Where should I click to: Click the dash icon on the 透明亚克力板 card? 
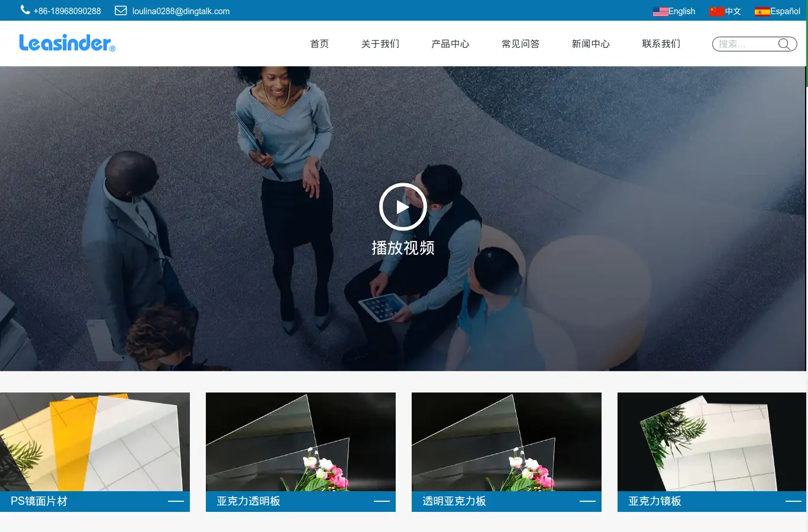pyautogui.click(x=587, y=501)
